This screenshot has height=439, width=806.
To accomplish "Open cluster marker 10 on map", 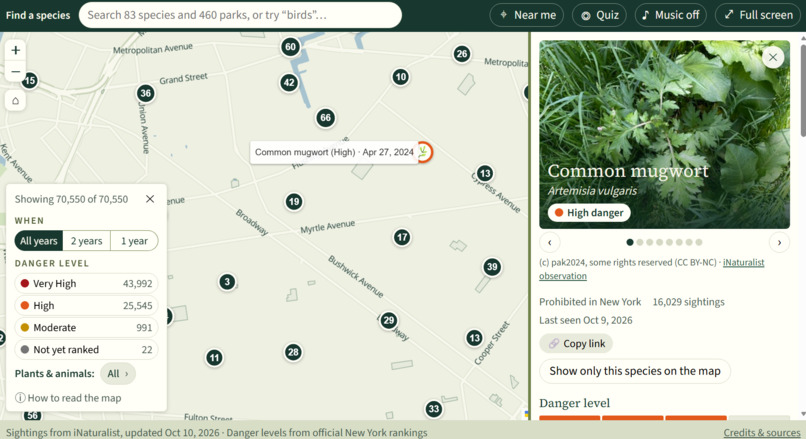I will tap(400, 77).
